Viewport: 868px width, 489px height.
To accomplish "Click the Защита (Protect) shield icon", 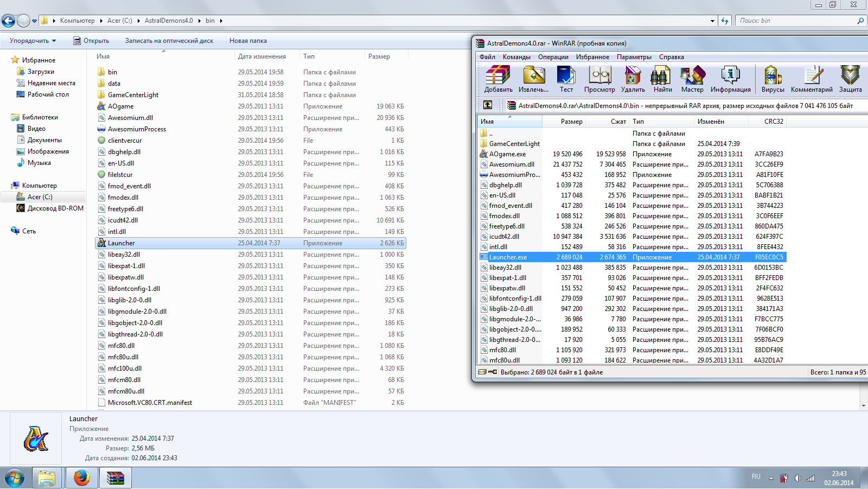I will pyautogui.click(x=850, y=79).
